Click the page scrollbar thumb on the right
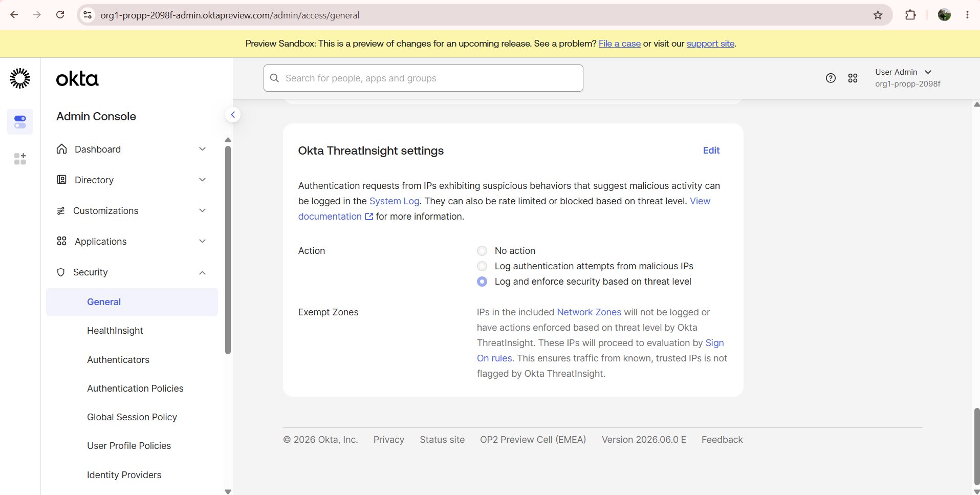Screen dimensions: 980x495 (x=976, y=446)
